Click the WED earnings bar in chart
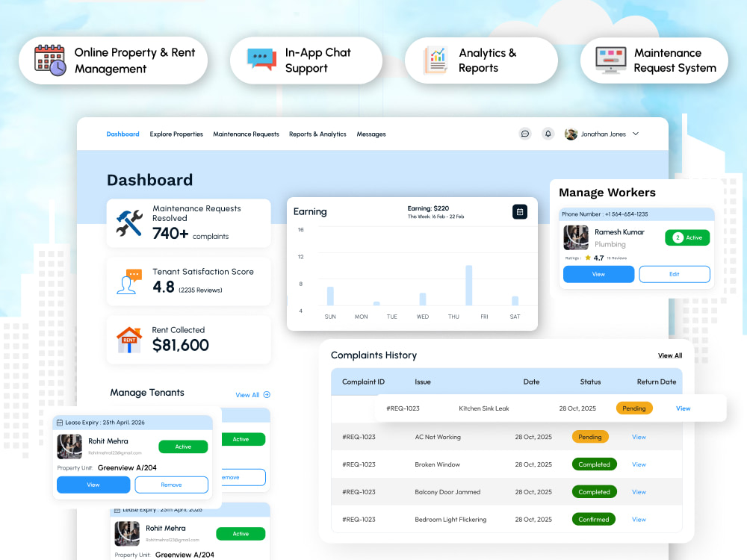The width and height of the screenshot is (747, 560). [423, 299]
